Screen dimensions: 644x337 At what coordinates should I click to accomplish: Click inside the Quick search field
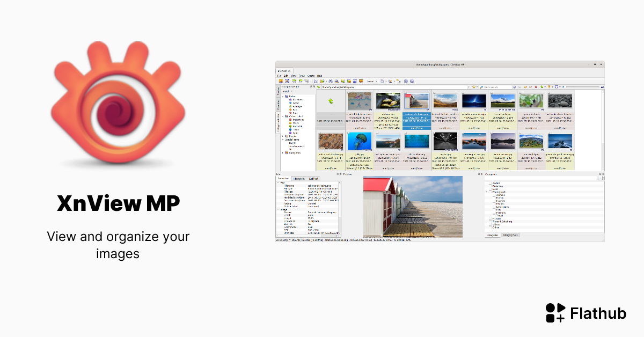coord(496,87)
